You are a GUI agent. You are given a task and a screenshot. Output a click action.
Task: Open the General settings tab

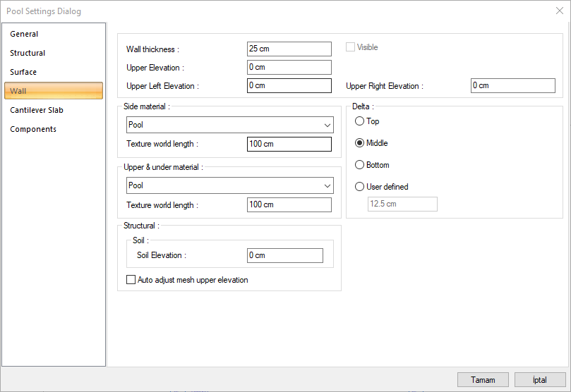coord(24,34)
